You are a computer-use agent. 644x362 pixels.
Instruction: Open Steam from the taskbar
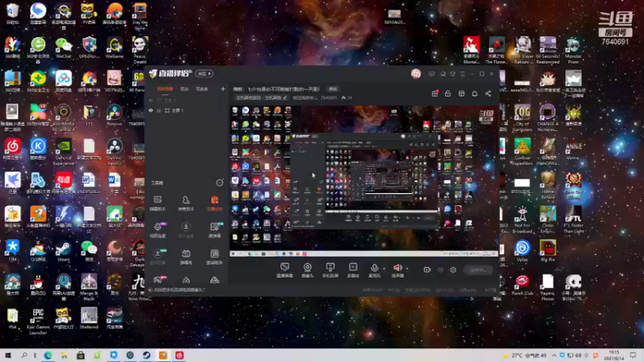[147, 356]
